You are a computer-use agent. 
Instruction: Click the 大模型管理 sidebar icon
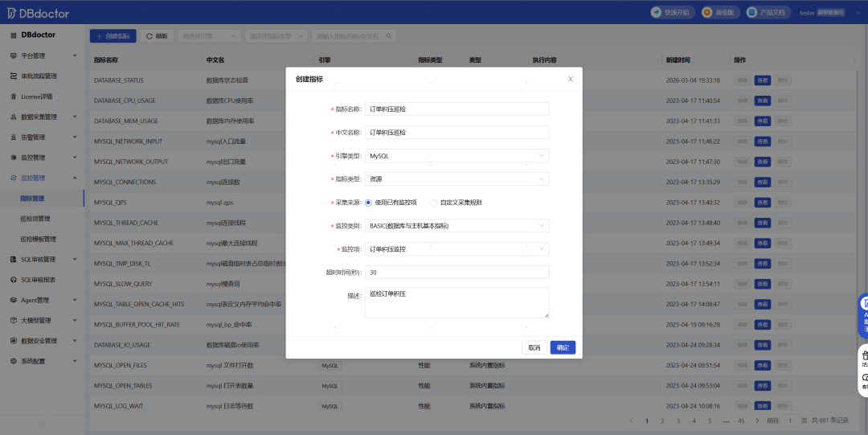[x=14, y=320]
